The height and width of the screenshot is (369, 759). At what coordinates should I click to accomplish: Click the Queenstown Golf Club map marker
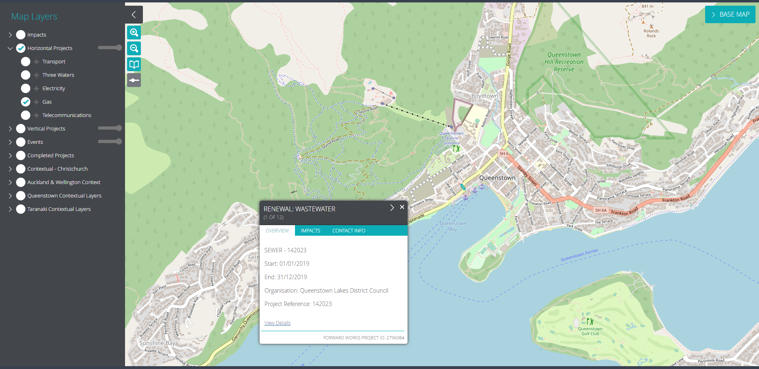point(590,322)
